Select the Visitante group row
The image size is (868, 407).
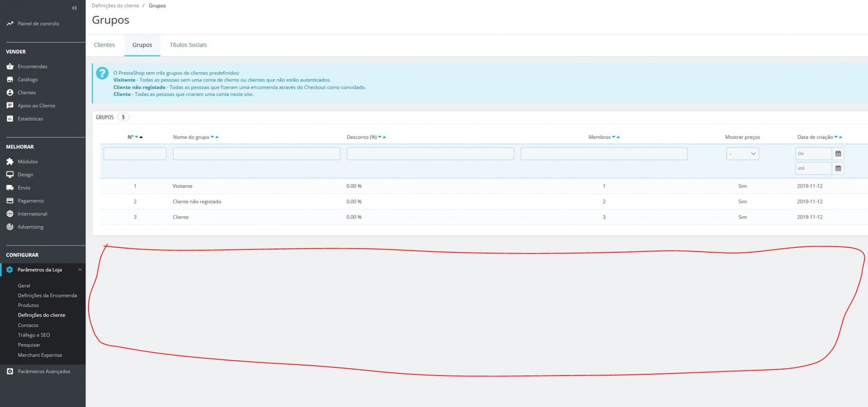tap(484, 186)
